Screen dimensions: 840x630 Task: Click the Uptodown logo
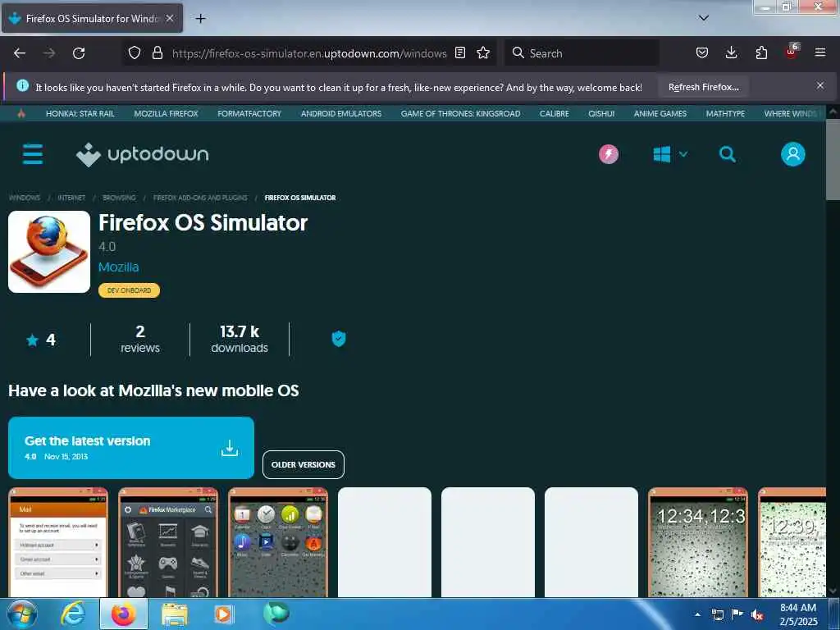tap(142, 154)
